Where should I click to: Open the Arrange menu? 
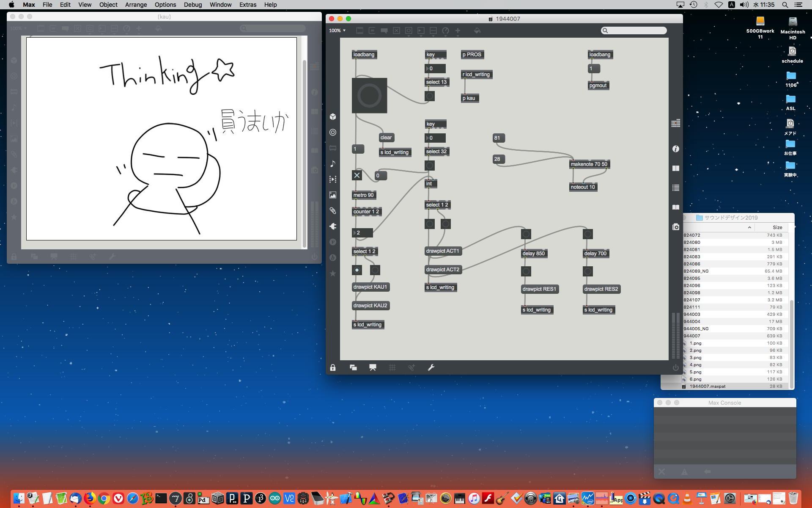[136, 5]
